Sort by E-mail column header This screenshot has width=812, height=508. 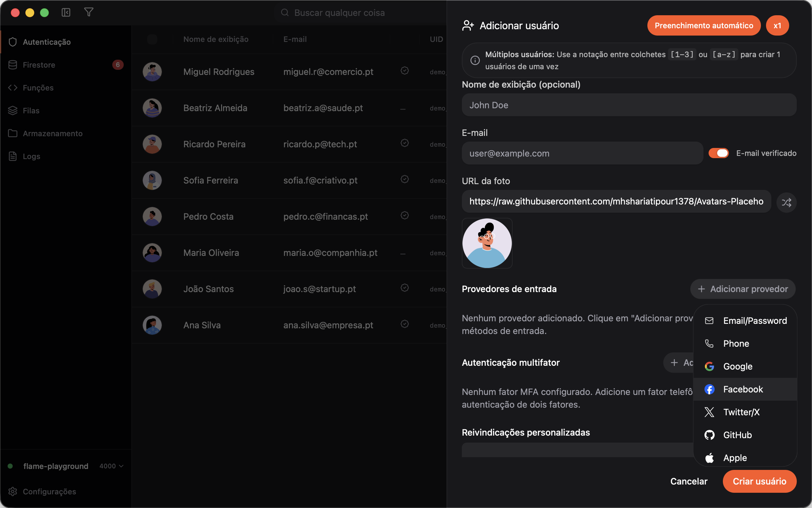coord(295,39)
